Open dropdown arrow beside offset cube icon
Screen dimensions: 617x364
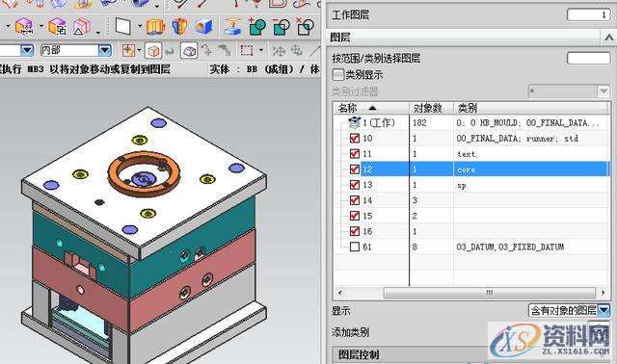click(40, 26)
